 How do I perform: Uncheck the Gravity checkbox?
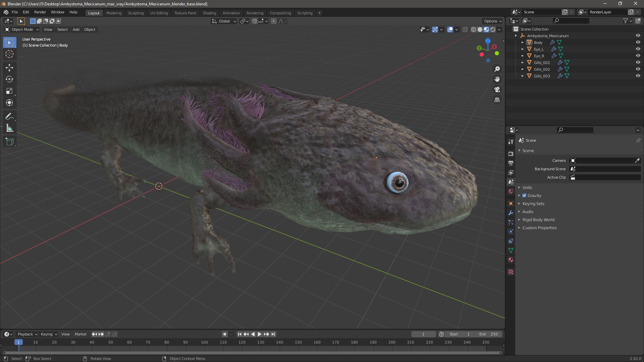click(524, 195)
